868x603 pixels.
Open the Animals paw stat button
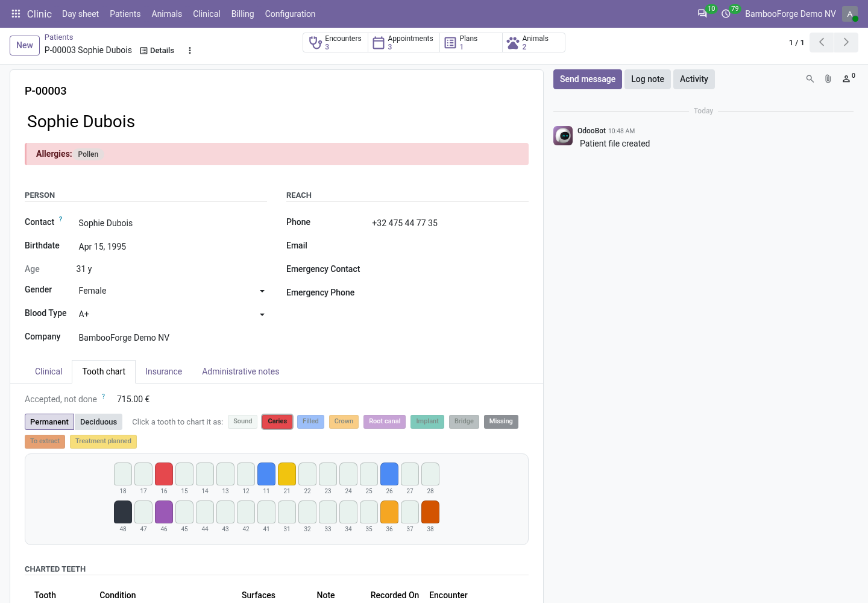[x=533, y=43]
